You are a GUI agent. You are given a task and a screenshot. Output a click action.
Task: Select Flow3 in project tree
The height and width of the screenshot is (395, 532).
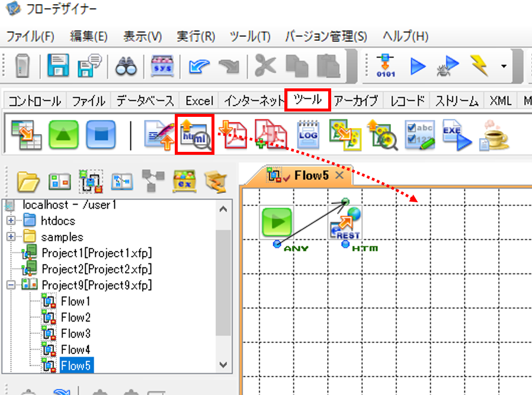75,333
